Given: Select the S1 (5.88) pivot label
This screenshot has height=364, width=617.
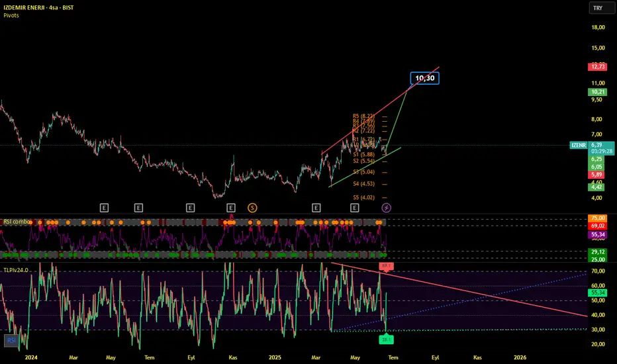Looking at the screenshot, I should pyautogui.click(x=363, y=155).
